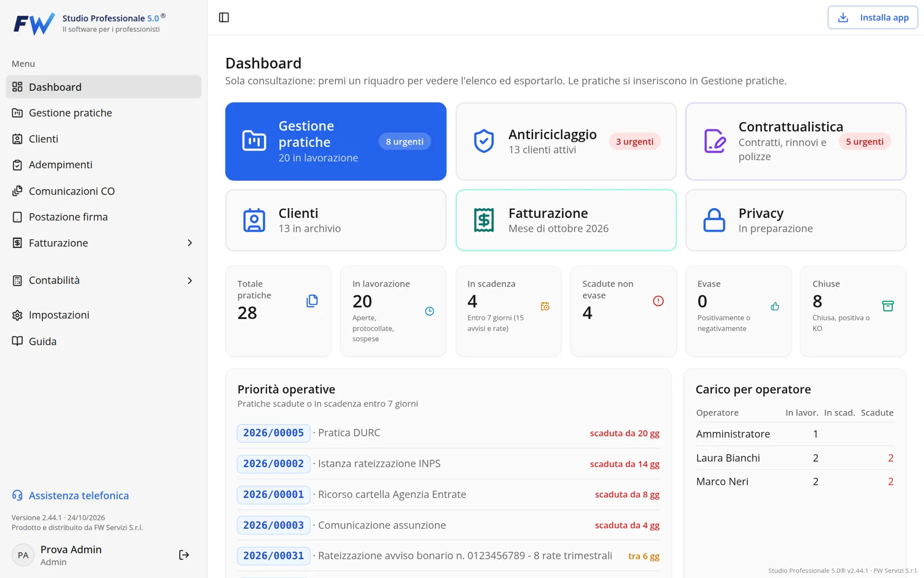924x578 pixels.
Task: Click the Guida book icon
Action: (x=17, y=341)
